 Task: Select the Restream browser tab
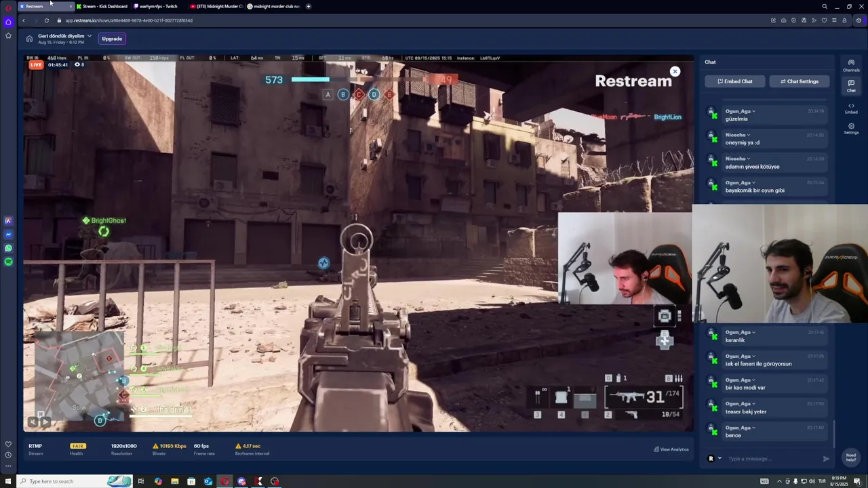click(x=45, y=6)
